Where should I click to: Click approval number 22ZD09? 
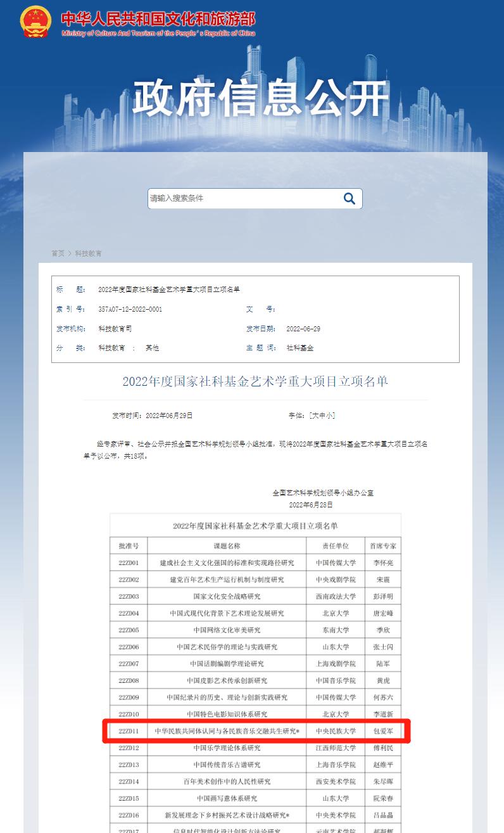click(x=129, y=697)
